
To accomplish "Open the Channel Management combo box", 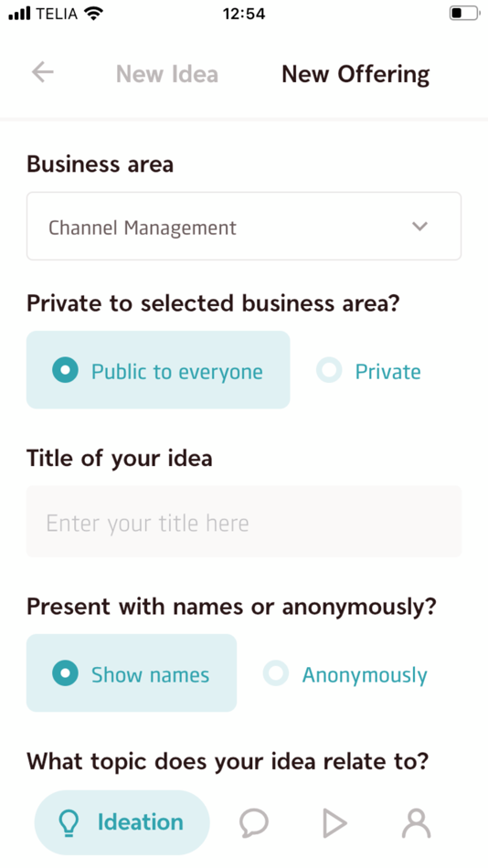I will click(244, 226).
